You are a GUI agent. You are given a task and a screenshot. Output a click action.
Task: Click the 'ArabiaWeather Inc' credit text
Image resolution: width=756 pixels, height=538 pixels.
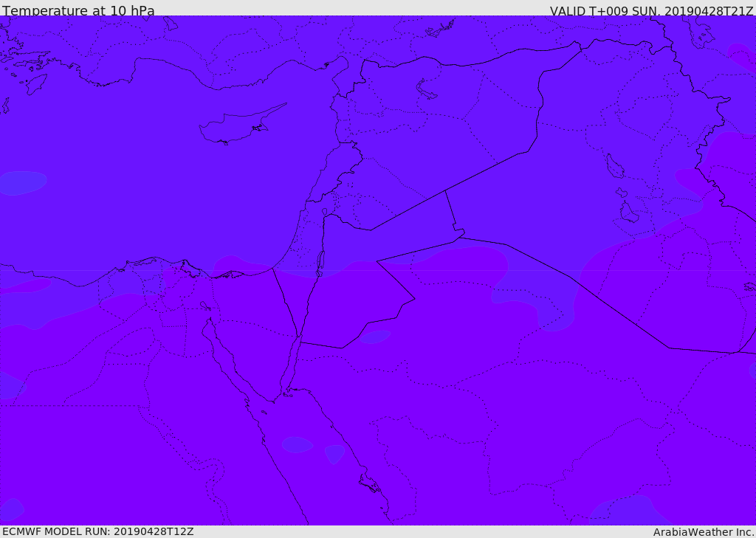tap(703, 532)
